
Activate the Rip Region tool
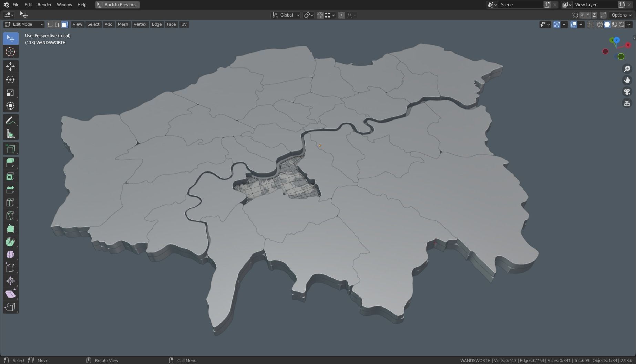tap(10, 307)
